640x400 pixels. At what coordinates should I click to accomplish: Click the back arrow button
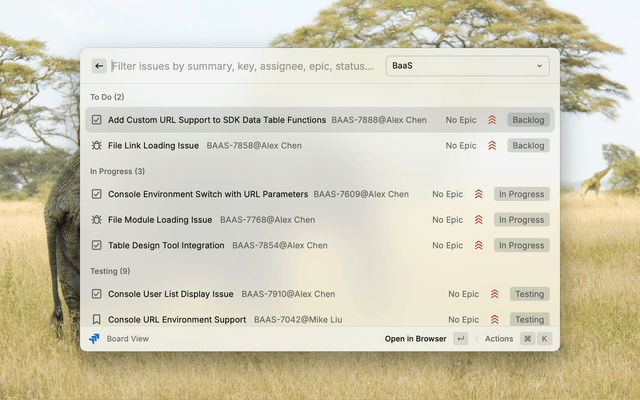99,66
